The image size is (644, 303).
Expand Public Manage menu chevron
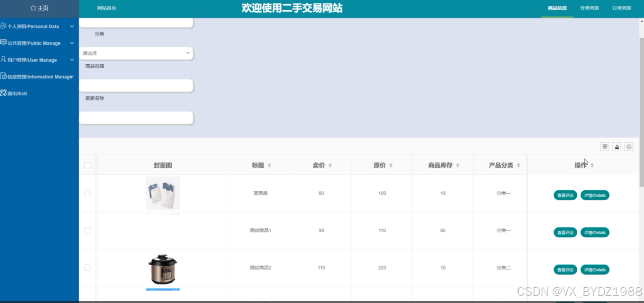[x=72, y=43]
